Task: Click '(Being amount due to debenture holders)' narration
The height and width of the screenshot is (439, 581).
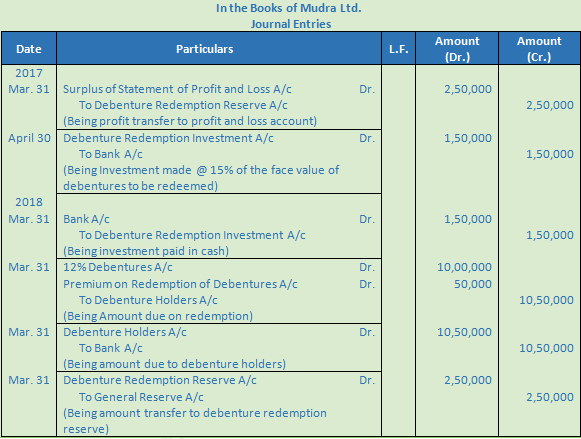Action: pos(175,364)
